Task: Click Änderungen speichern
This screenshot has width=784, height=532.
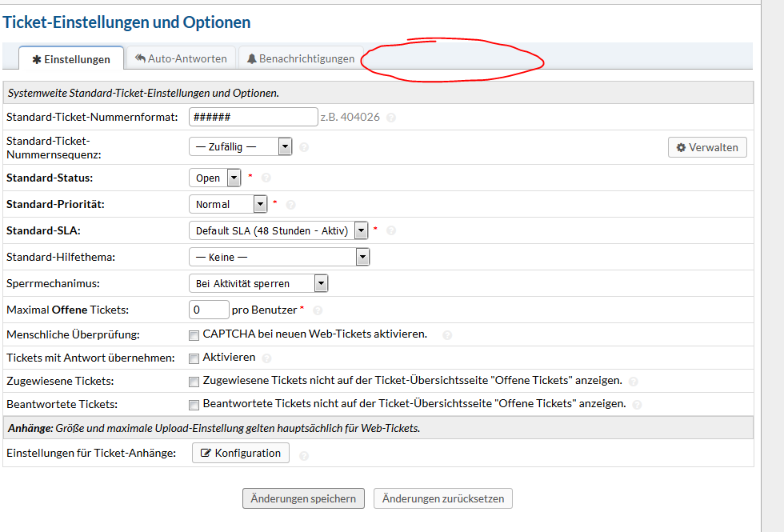Action: click(x=303, y=498)
